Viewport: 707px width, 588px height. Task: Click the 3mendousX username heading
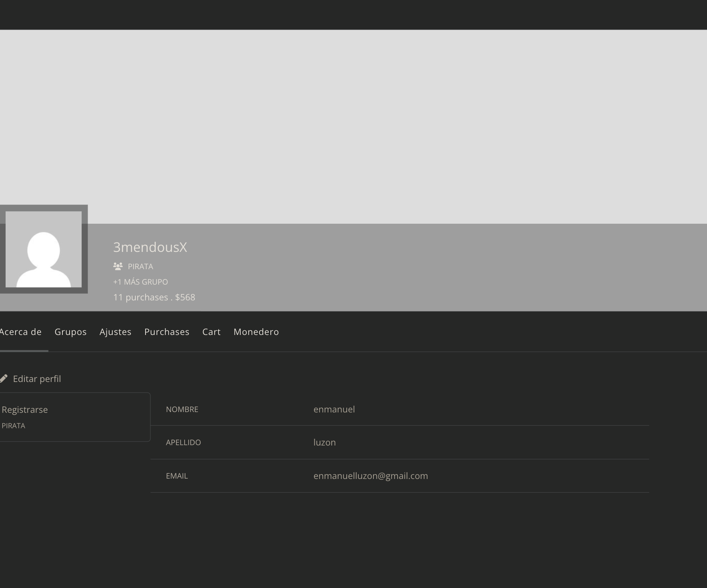tap(150, 247)
